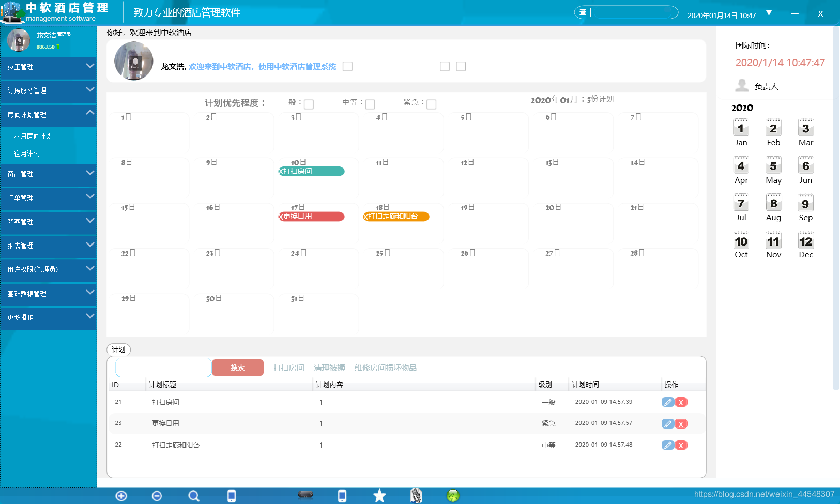Click the magnifier search icon in bottom bar
Viewport: 840px width, 504px height.
[x=194, y=496]
